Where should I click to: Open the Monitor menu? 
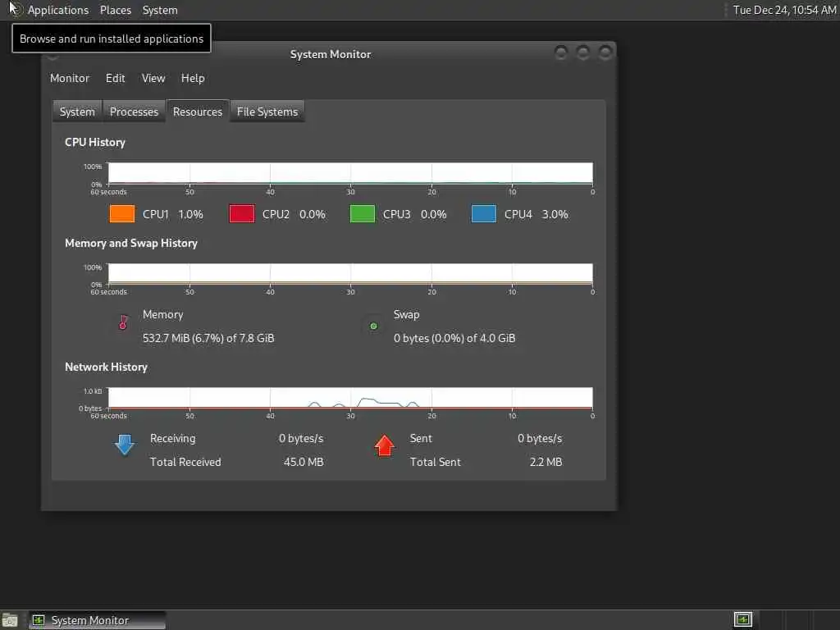click(x=70, y=78)
